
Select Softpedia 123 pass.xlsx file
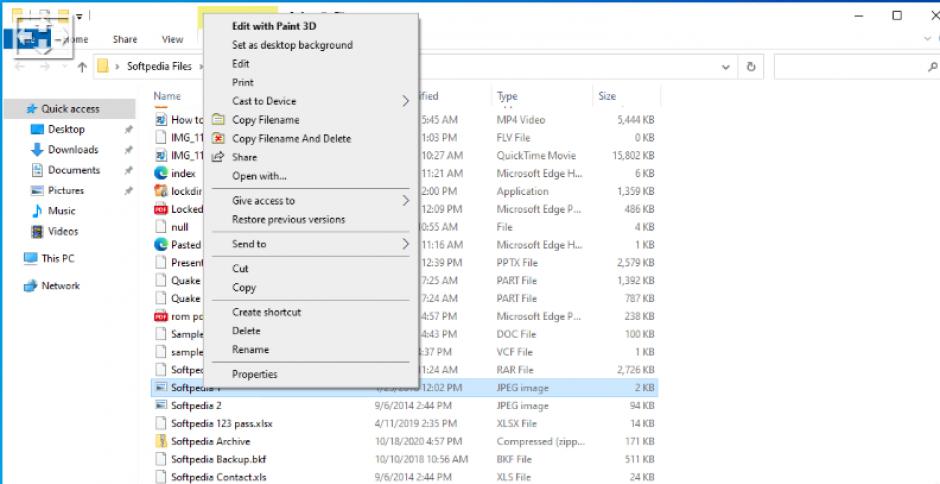[x=222, y=423]
